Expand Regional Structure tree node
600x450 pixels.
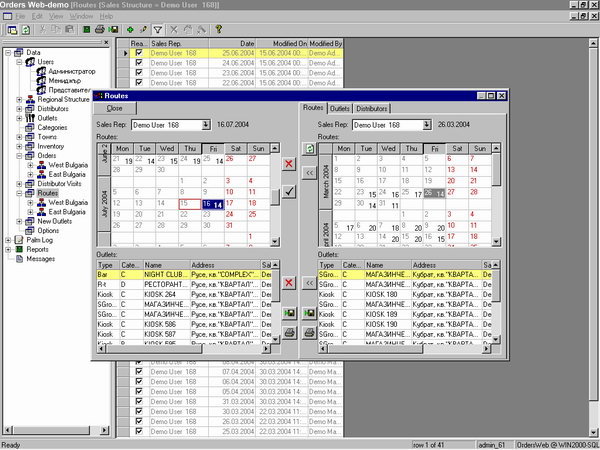(19, 99)
